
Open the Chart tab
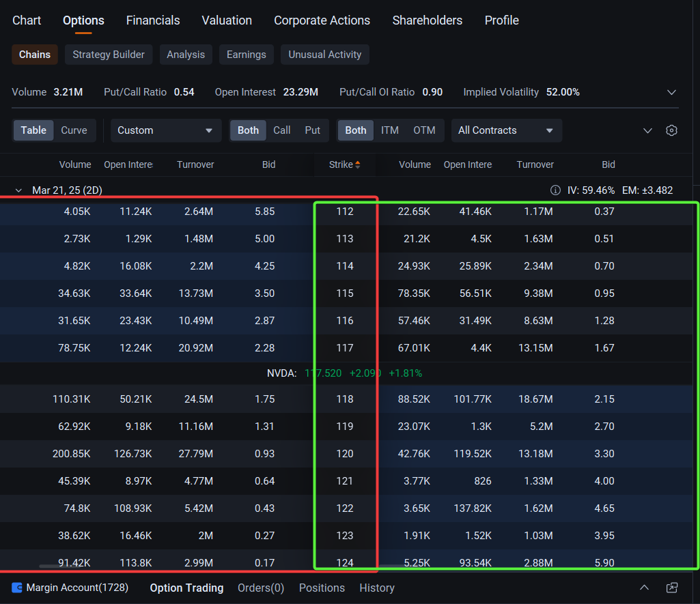[27, 20]
